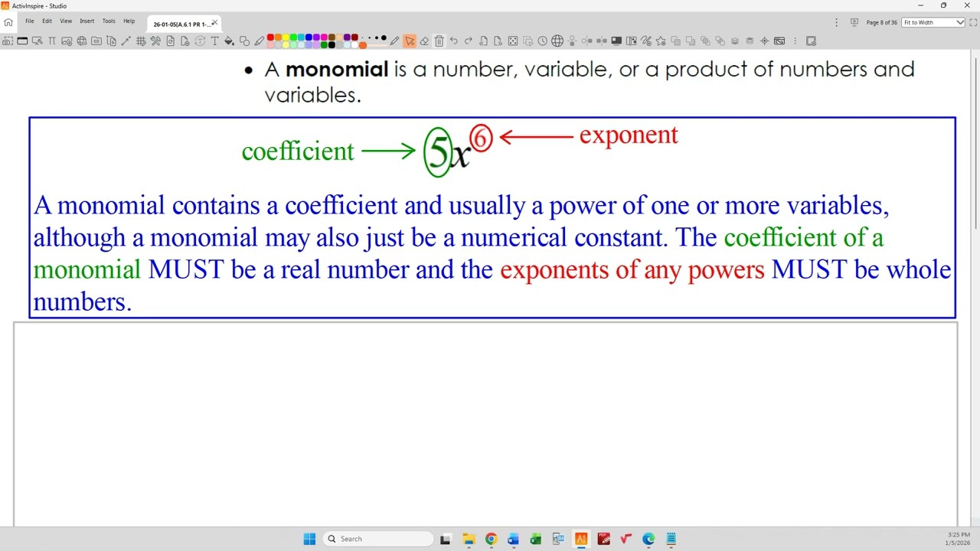Click the Windows Search box
Viewport: 980px width, 551px height.
(x=378, y=539)
